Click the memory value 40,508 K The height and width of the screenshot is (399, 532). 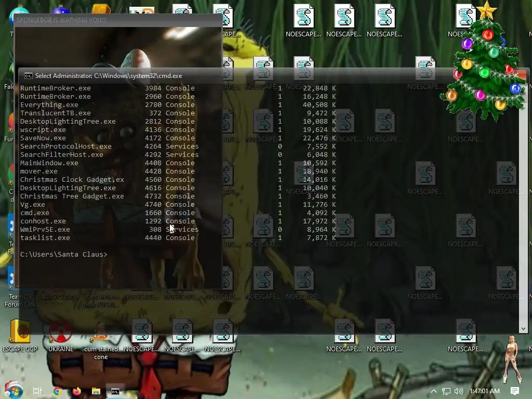(319, 104)
